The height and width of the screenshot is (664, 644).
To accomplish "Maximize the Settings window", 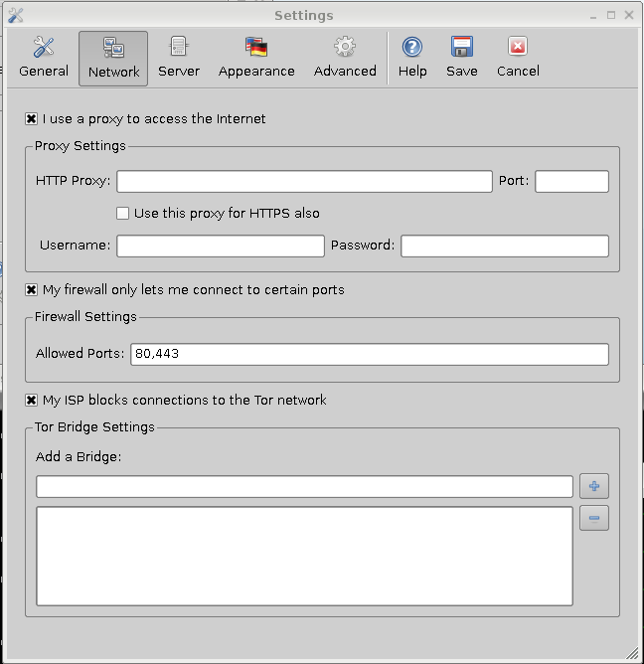I will pyautogui.click(x=611, y=15).
